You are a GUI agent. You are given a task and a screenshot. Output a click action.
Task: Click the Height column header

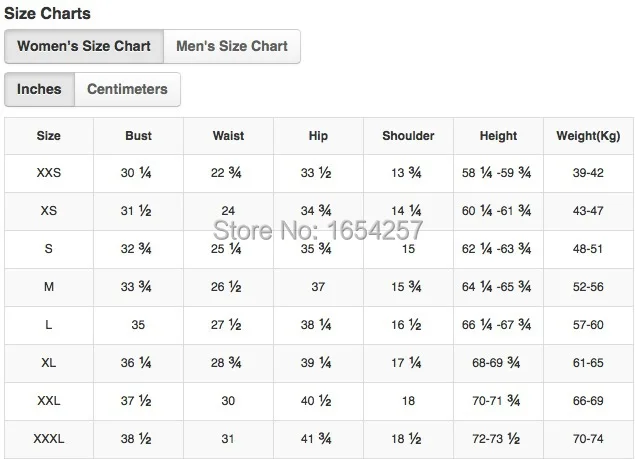pyautogui.click(x=498, y=136)
